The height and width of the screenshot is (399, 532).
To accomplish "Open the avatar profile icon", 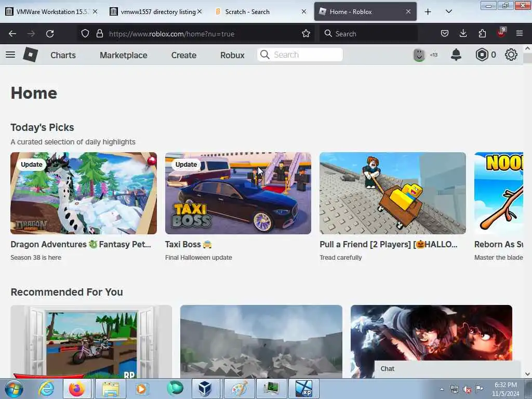I will [x=419, y=55].
